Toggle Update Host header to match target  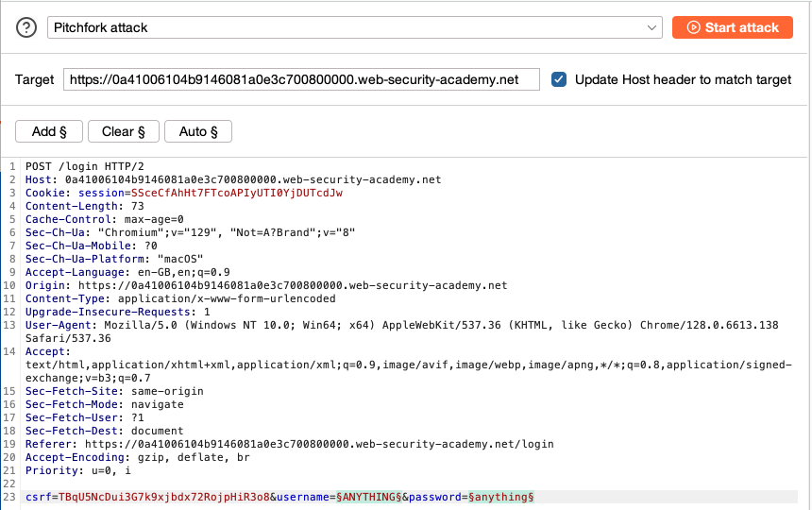click(559, 79)
